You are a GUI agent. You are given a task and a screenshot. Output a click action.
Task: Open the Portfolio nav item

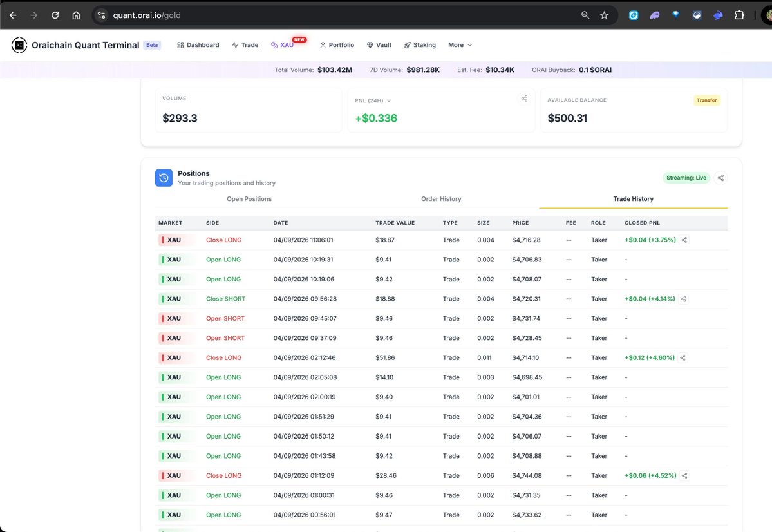click(337, 45)
